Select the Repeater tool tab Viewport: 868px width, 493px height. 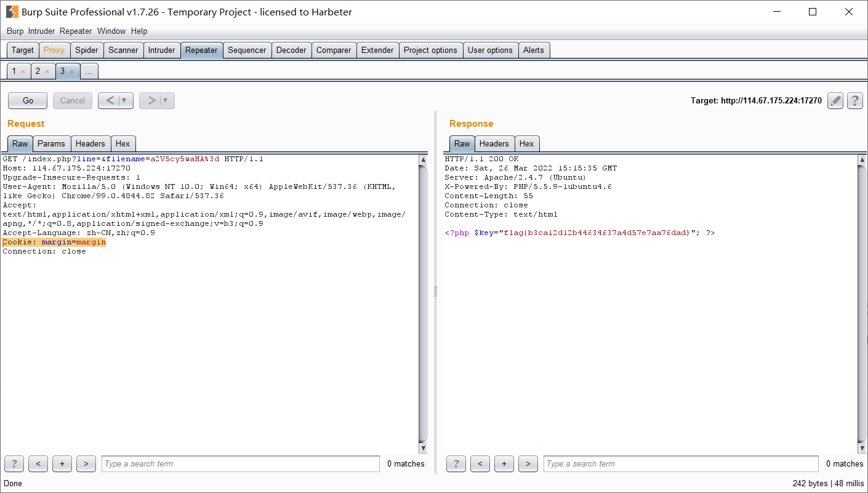[201, 50]
